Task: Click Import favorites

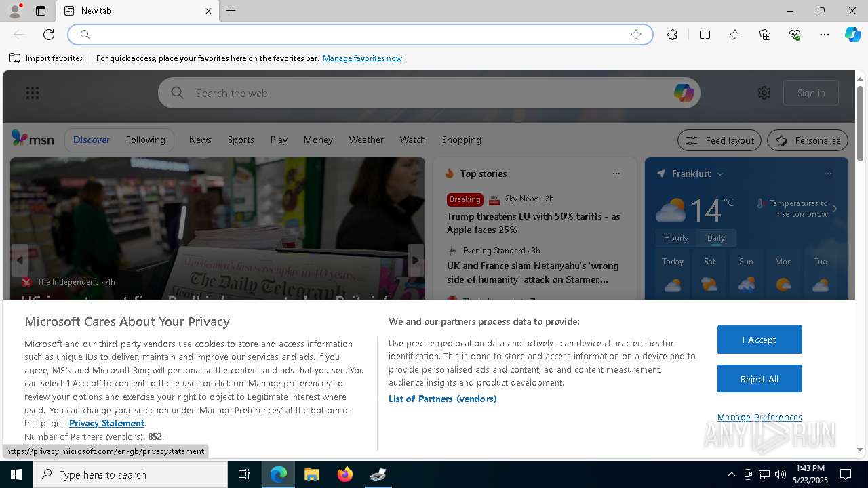Action: pos(46,58)
